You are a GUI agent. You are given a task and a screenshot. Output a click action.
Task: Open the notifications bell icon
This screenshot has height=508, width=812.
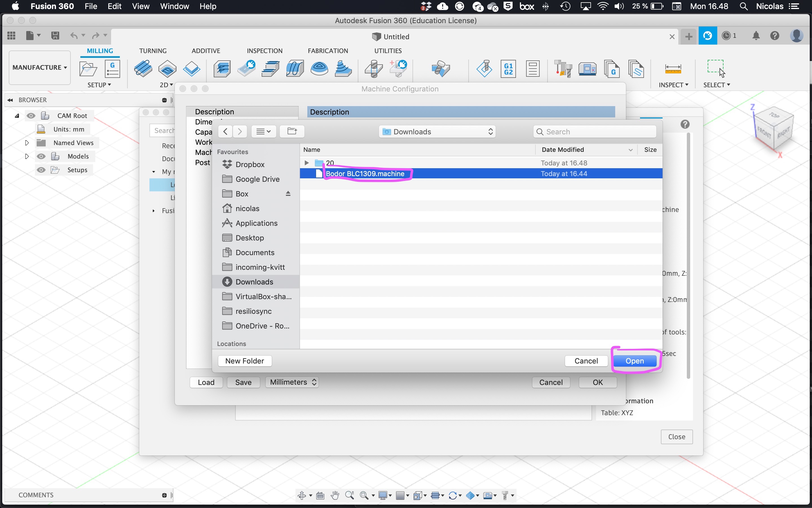[x=756, y=36]
